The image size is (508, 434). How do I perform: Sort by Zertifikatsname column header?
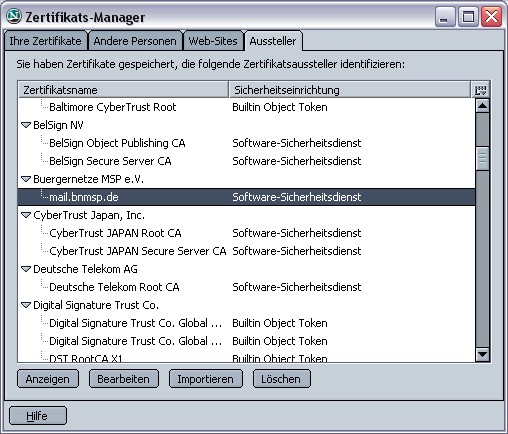click(x=123, y=90)
